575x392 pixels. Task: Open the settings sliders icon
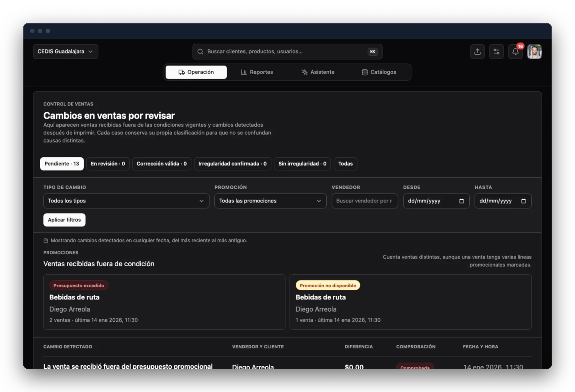(x=496, y=52)
